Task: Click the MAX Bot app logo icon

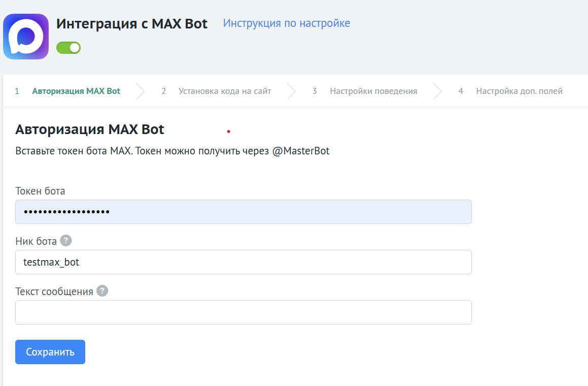Action: [25, 36]
